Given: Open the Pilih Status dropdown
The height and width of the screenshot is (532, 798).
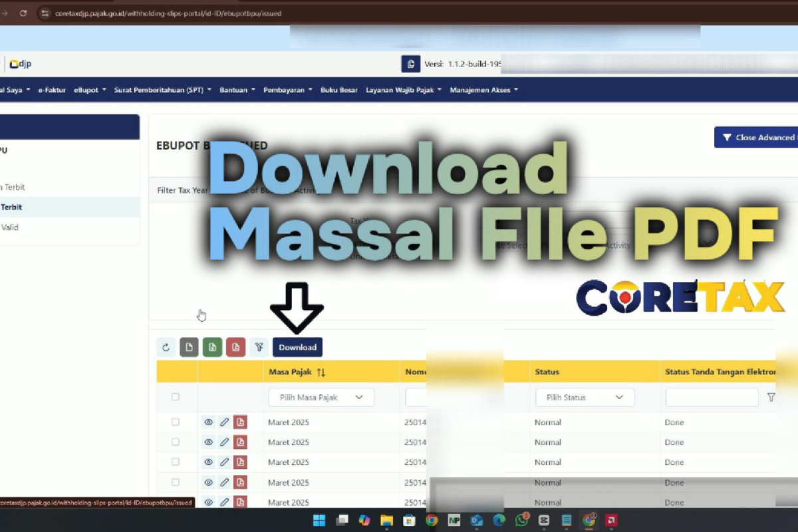Looking at the screenshot, I should [585, 397].
